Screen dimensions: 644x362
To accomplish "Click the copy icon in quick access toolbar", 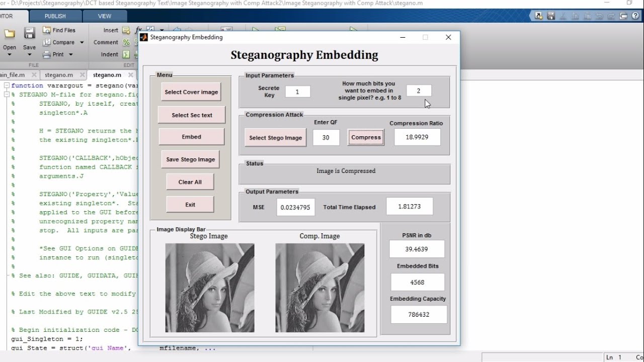I will (x=575, y=16).
